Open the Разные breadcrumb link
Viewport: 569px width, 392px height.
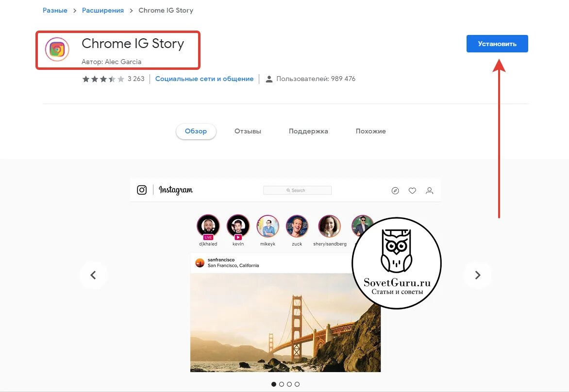55,11
